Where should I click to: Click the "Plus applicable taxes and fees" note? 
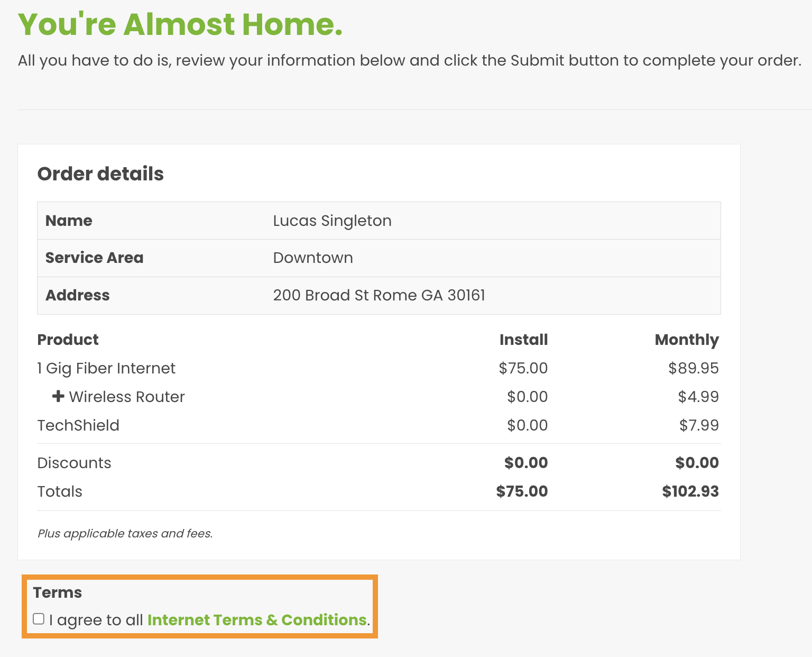tap(125, 533)
